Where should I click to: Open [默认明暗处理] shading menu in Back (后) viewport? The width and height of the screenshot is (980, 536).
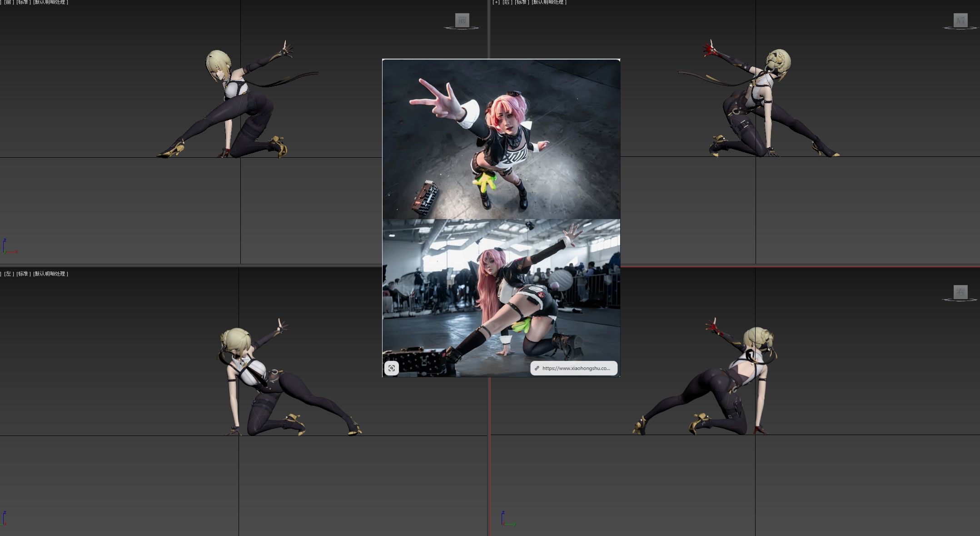coord(549,2)
